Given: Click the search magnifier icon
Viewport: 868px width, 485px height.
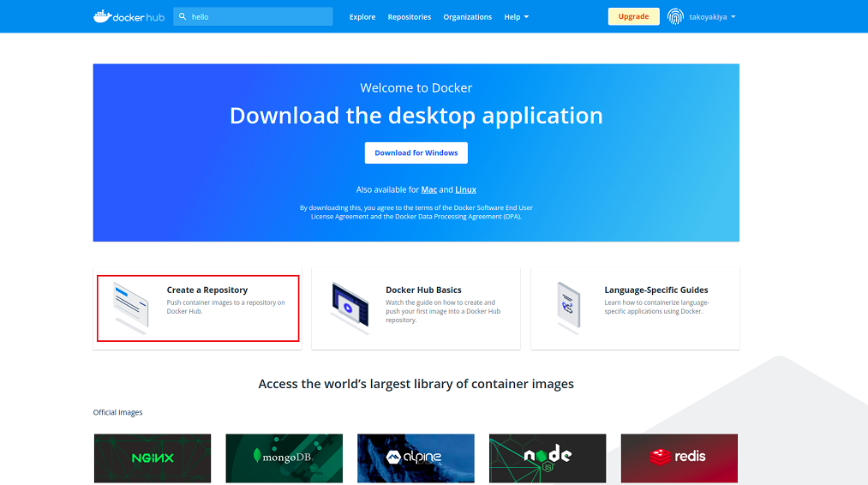Looking at the screenshot, I should (183, 16).
